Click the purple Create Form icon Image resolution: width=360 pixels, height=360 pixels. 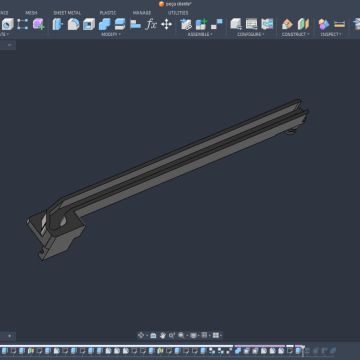pos(39,24)
